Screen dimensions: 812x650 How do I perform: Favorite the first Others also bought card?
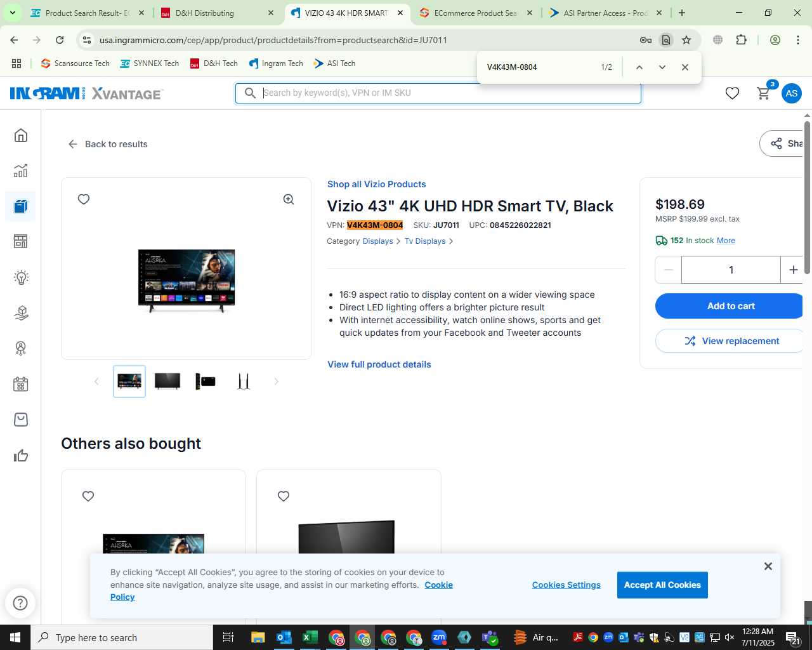click(x=88, y=496)
